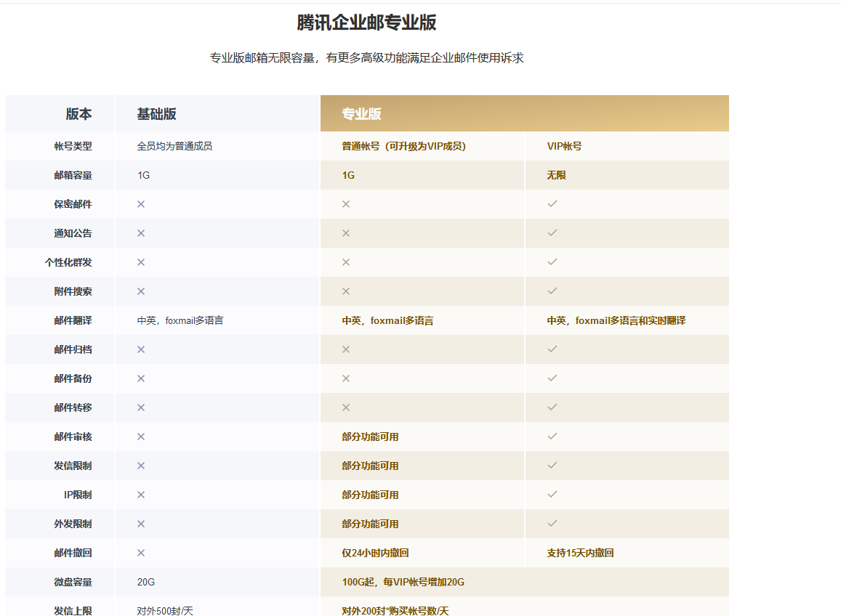
Task: Click 部分功能可用 in the 外发限制 row
Action: pyautogui.click(x=370, y=524)
